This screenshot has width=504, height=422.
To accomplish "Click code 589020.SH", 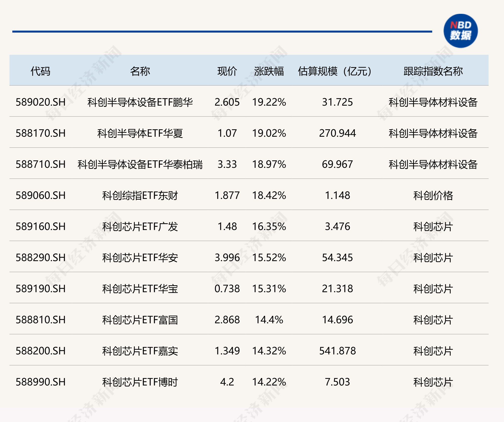I will 41,102.
